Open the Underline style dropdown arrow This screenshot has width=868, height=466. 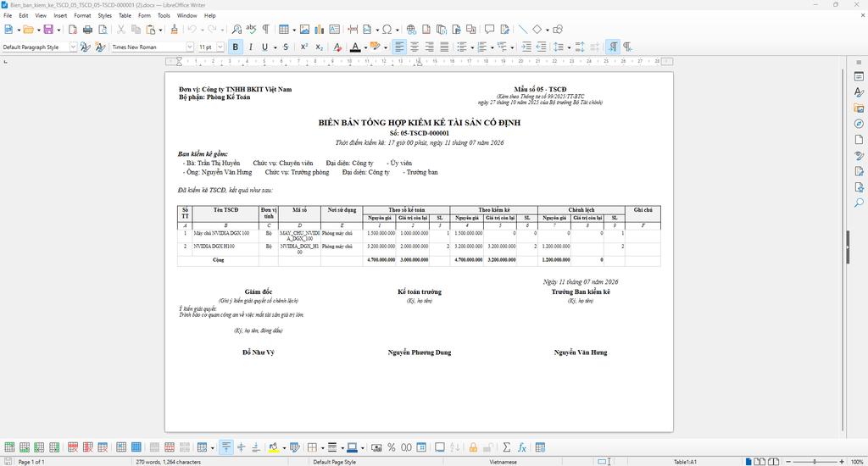pos(275,47)
